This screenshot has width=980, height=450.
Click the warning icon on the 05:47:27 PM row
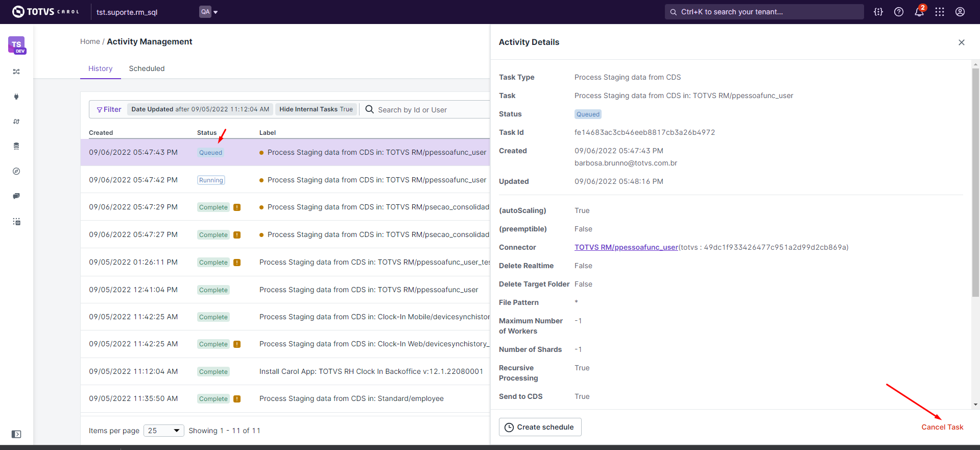tap(237, 235)
